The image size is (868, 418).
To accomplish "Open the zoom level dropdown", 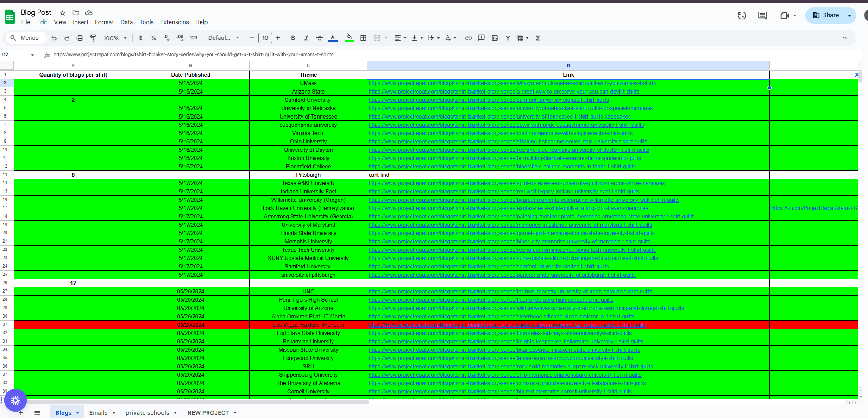I will [x=115, y=38].
